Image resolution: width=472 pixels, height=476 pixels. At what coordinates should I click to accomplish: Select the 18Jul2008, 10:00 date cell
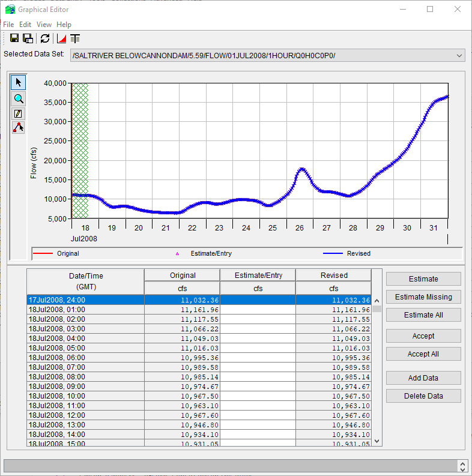(x=86, y=396)
